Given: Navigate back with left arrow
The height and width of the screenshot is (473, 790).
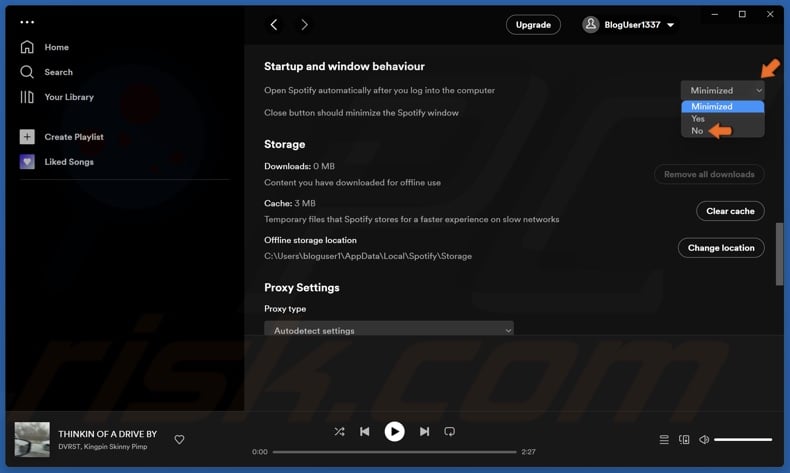Looking at the screenshot, I should pos(274,25).
